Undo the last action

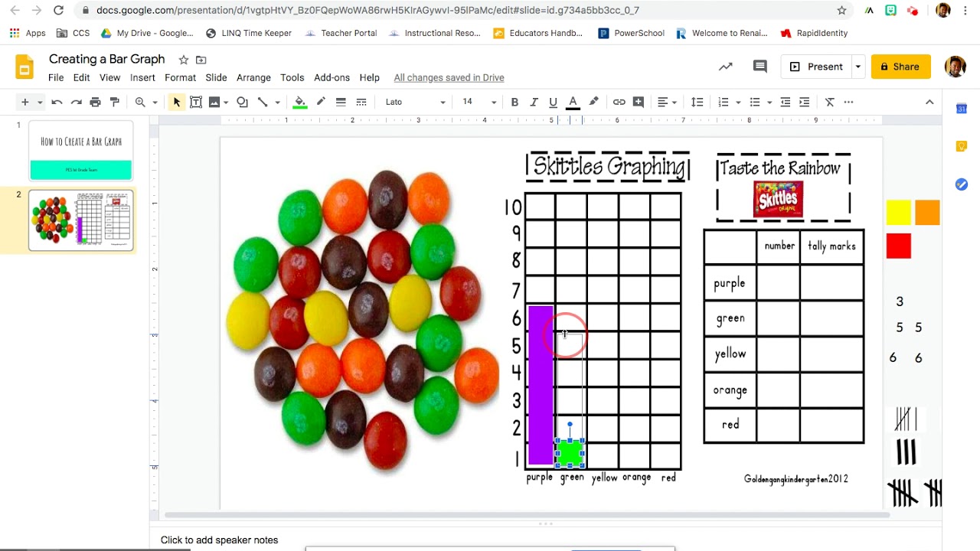click(x=57, y=102)
